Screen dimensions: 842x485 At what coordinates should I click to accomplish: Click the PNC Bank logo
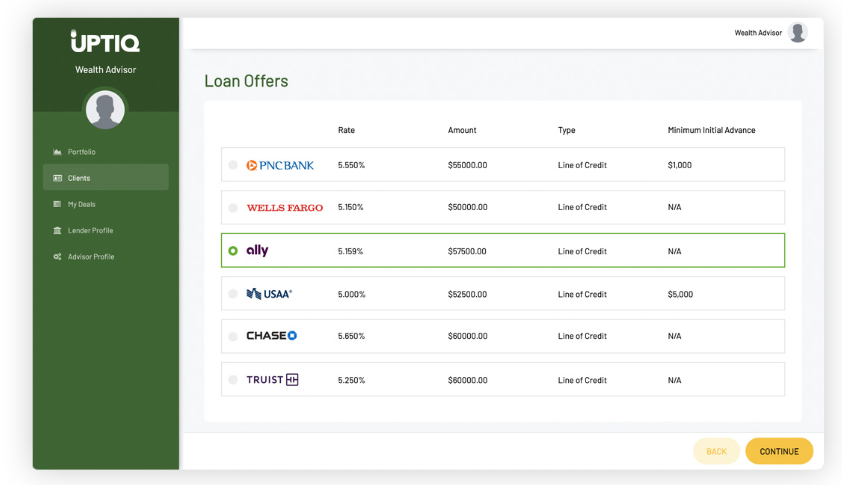(x=280, y=165)
